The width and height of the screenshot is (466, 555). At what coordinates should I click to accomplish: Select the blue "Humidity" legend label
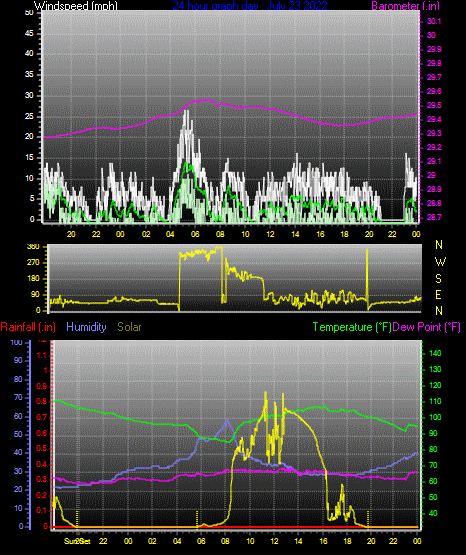[x=86, y=327]
